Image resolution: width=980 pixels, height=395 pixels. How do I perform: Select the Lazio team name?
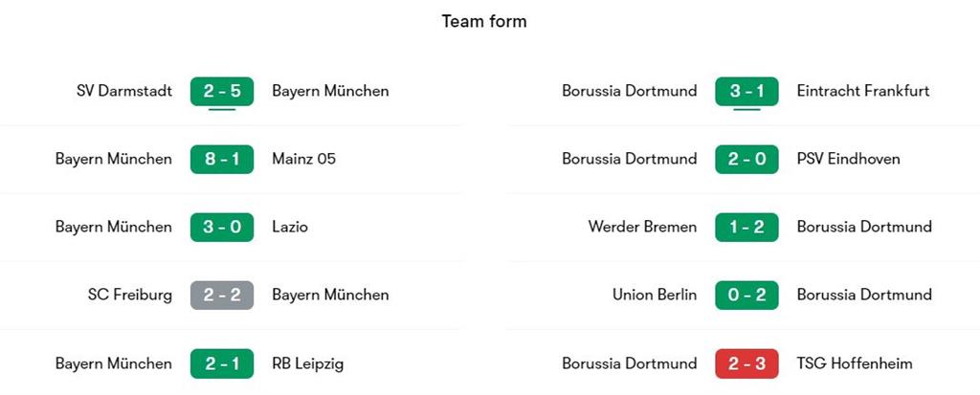(290, 228)
